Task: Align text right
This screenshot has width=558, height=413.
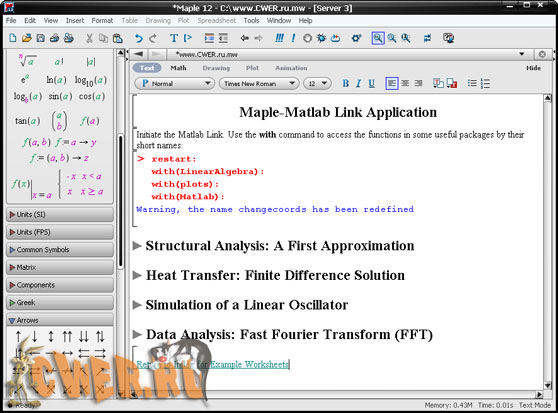Action: (418, 83)
